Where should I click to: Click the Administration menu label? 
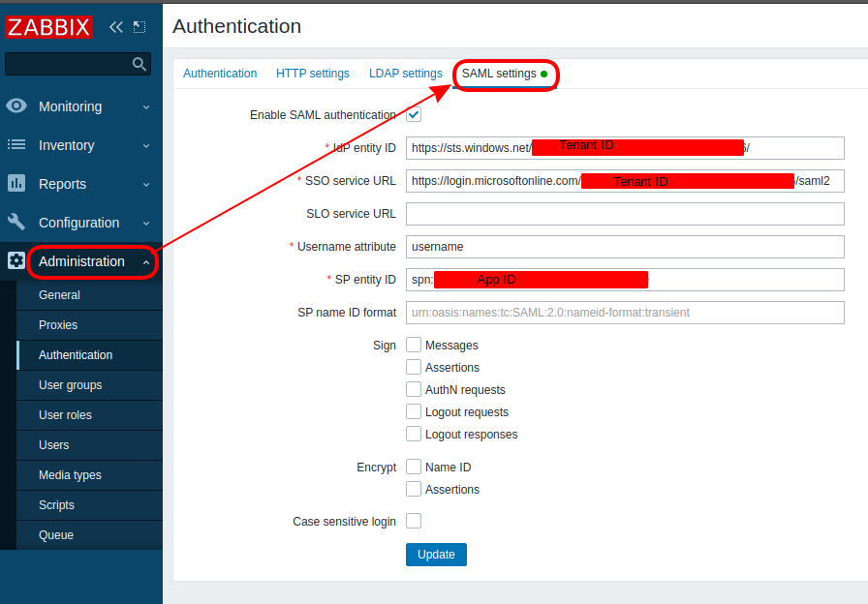tap(81, 261)
